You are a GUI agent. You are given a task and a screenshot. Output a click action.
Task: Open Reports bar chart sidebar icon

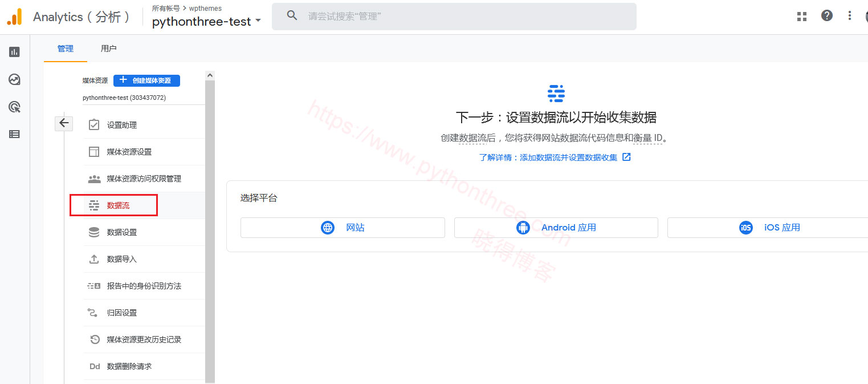(x=14, y=52)
